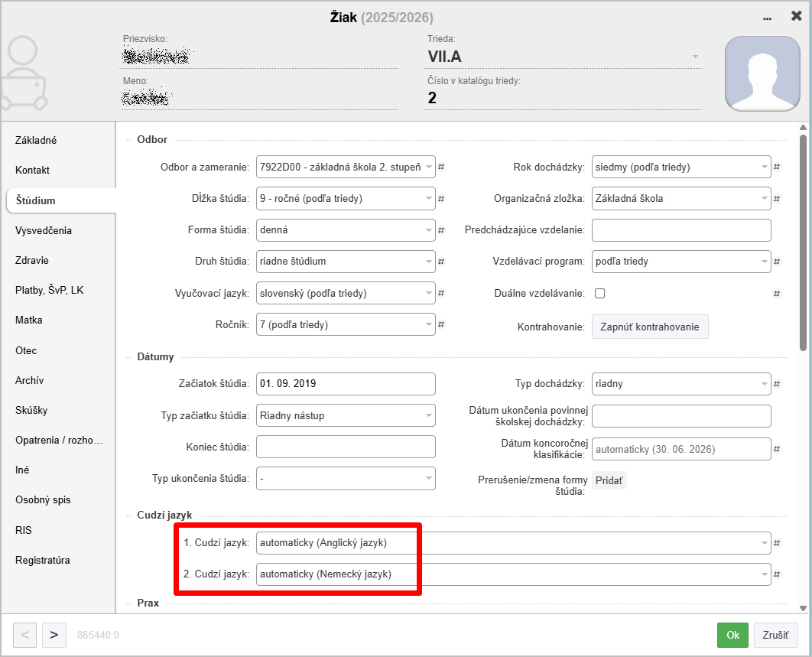Click the hash icon next to Duálne vzdelávanie
The width and height of the screenshot is (812, 657).
coord(777,294)
